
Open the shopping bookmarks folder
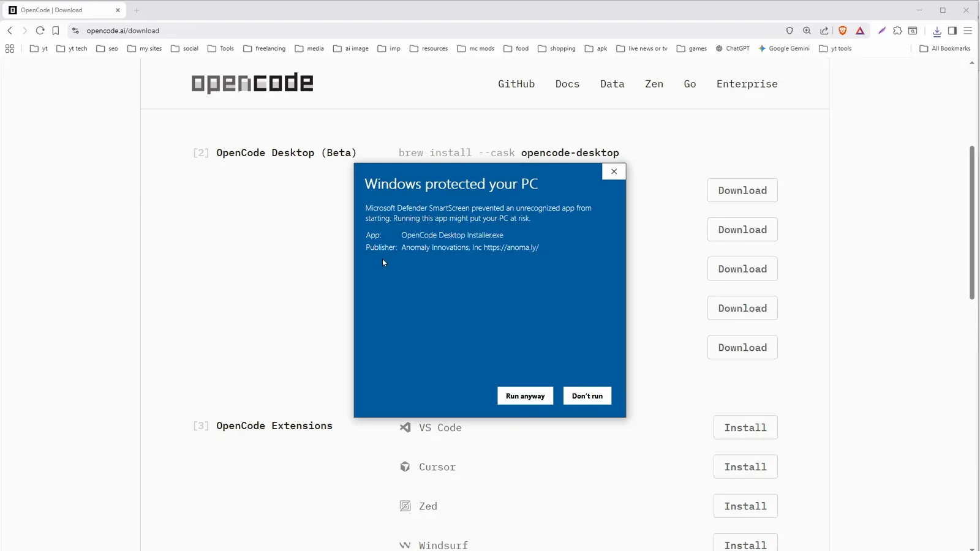click(557, 48)
